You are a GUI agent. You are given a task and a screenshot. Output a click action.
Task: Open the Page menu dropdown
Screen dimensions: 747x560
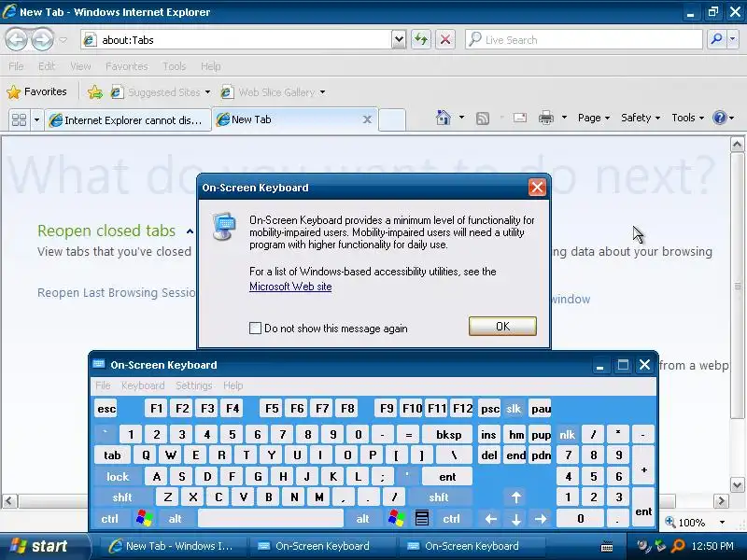[x=594, y=118]
